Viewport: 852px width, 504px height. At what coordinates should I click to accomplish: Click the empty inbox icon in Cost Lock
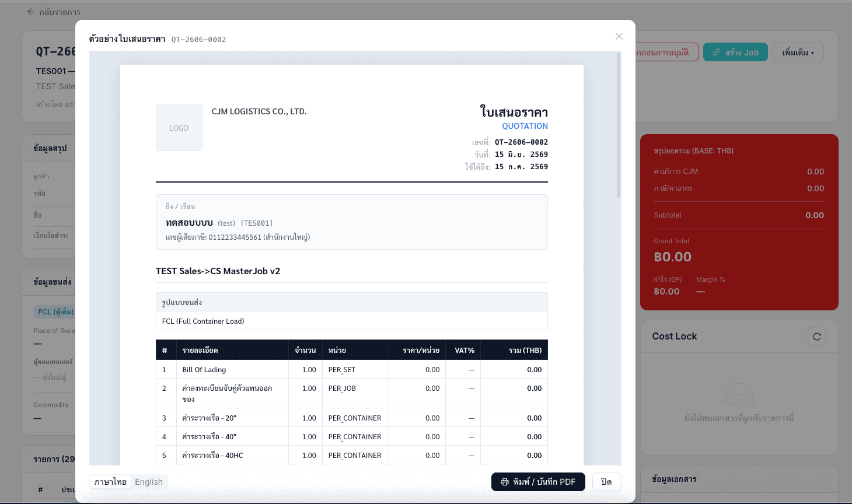(739, 395)
